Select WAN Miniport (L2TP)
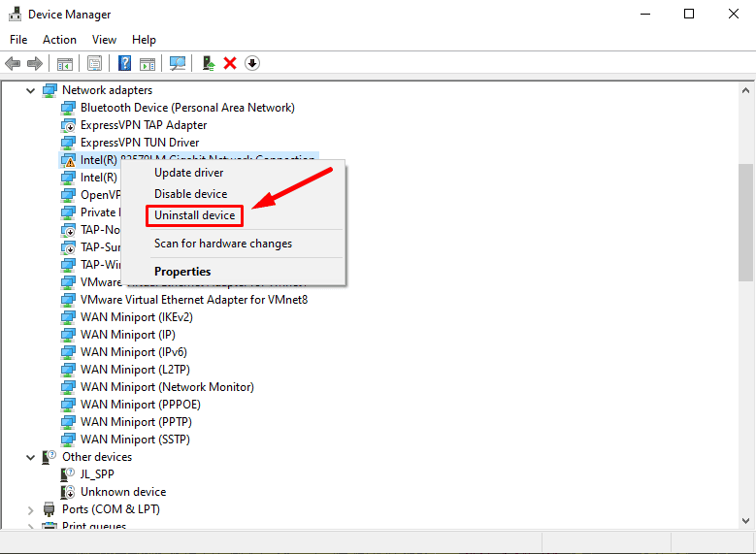 (135, 370)
